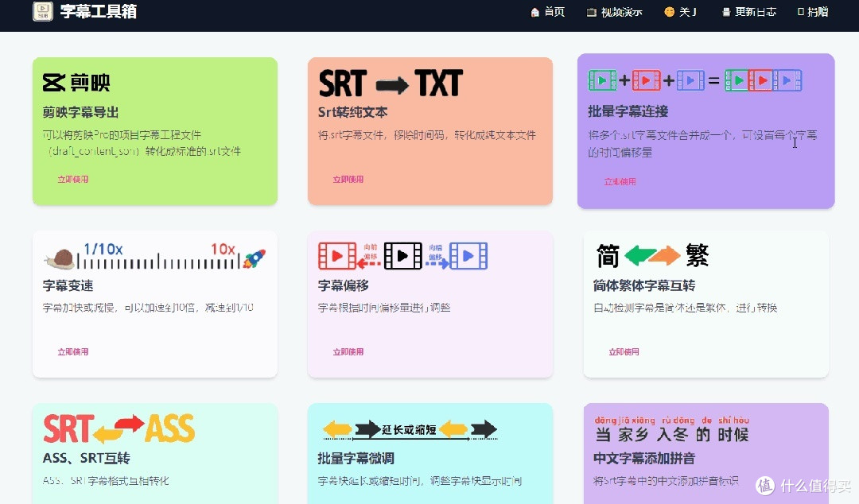Image resolution: width=859 pixels, height=504 pixels.
Task: Click the 延长或缩短 arrows graphic
Action: [x=410, y=429]
